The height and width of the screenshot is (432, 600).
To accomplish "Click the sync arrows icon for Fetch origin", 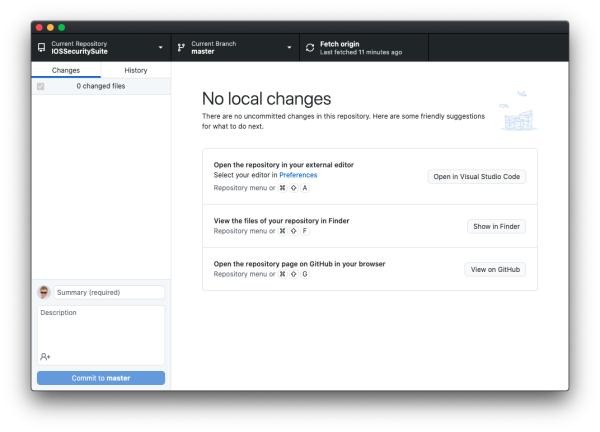I will coord(310,47).
